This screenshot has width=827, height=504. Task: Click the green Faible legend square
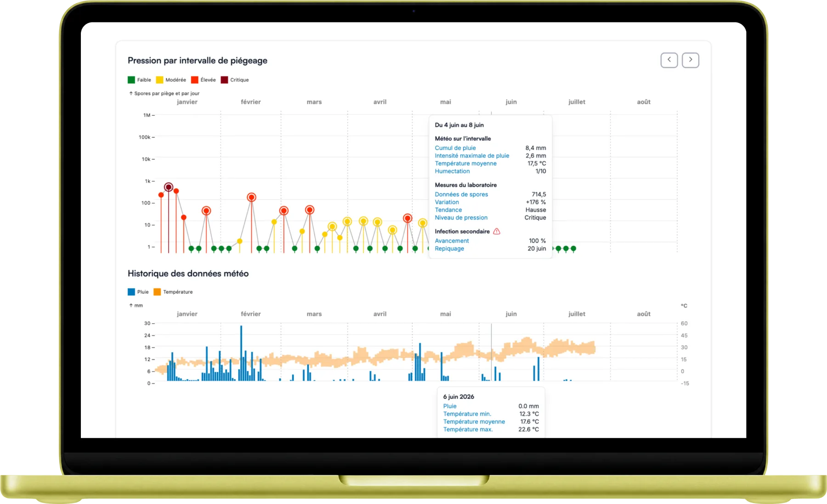131,80
